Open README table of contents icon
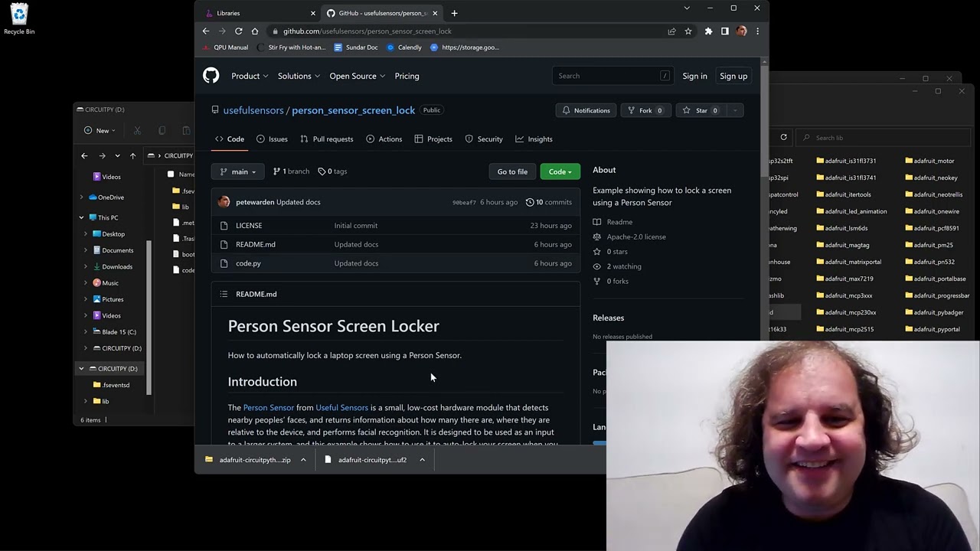The image size is (980, 551). tap(224, 294)
